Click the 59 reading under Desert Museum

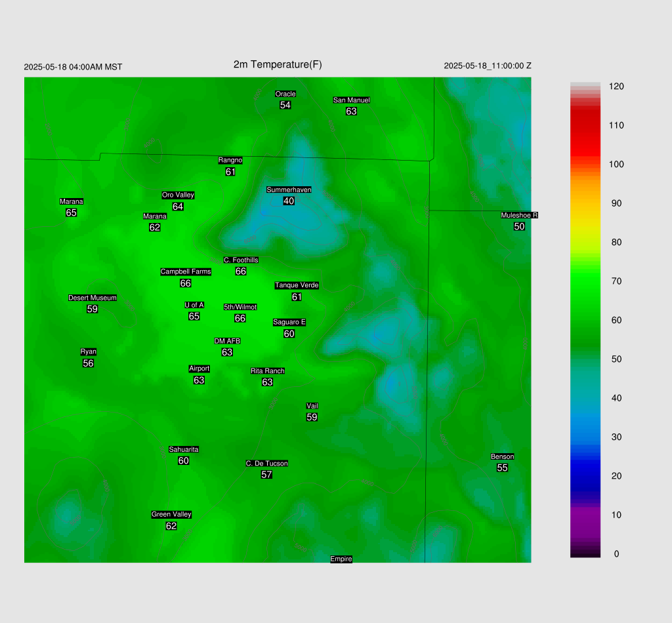[93, 309]
